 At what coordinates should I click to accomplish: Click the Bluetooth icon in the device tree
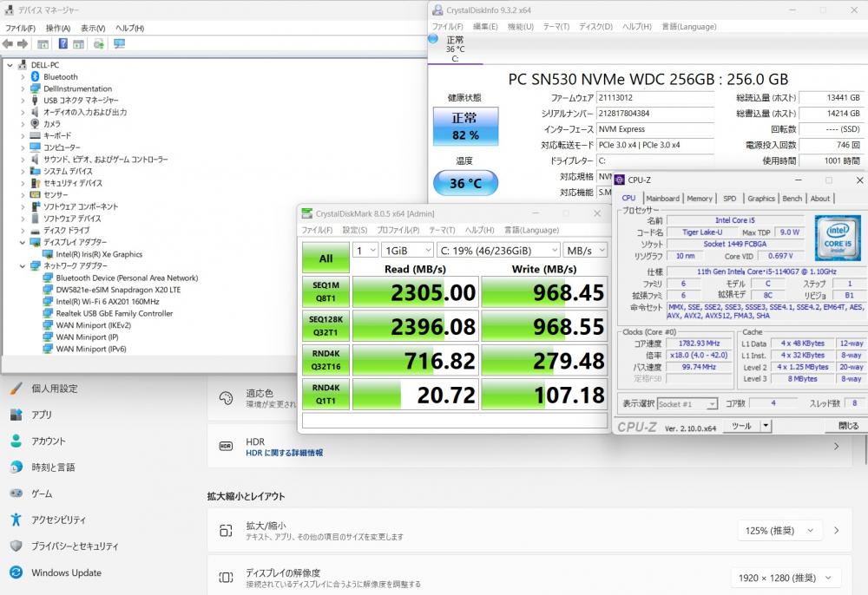(x=36, y=77)
